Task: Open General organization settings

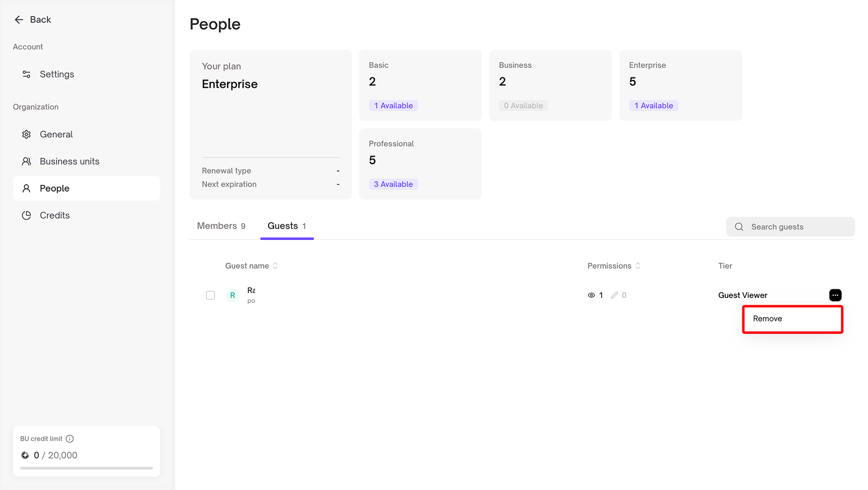Action: click(x=56, y=134)
